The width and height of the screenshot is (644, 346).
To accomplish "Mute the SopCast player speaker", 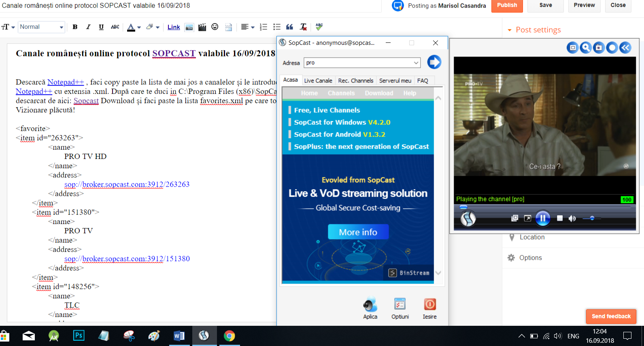I will [572, 218].
